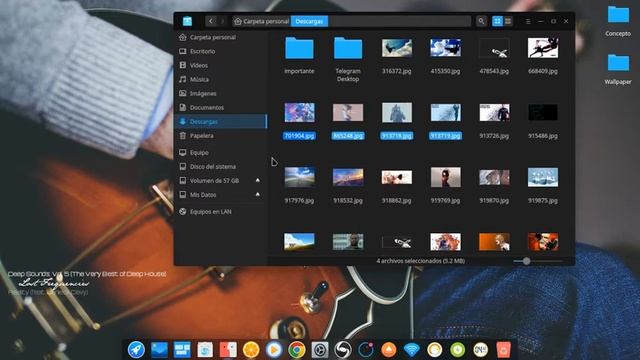Open the orange eject disk icon in dock
This screenshot has height=360, width=640.
(389, 350)
